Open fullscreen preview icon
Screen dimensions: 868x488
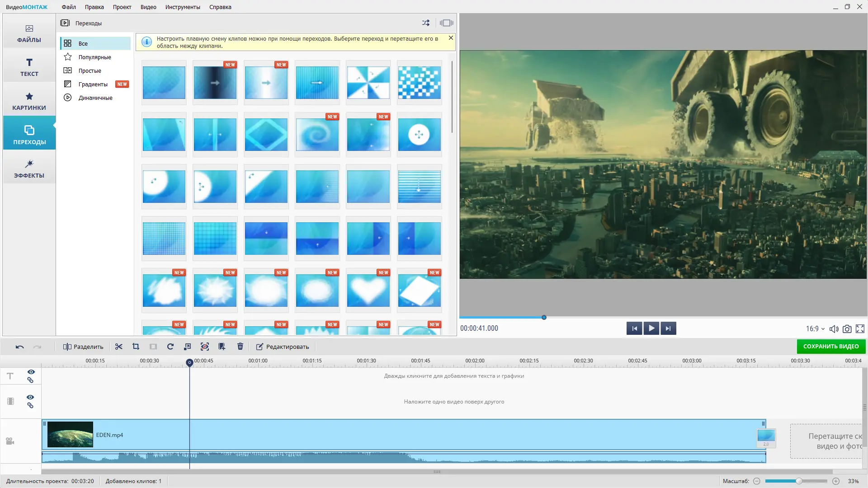point(860,329)
